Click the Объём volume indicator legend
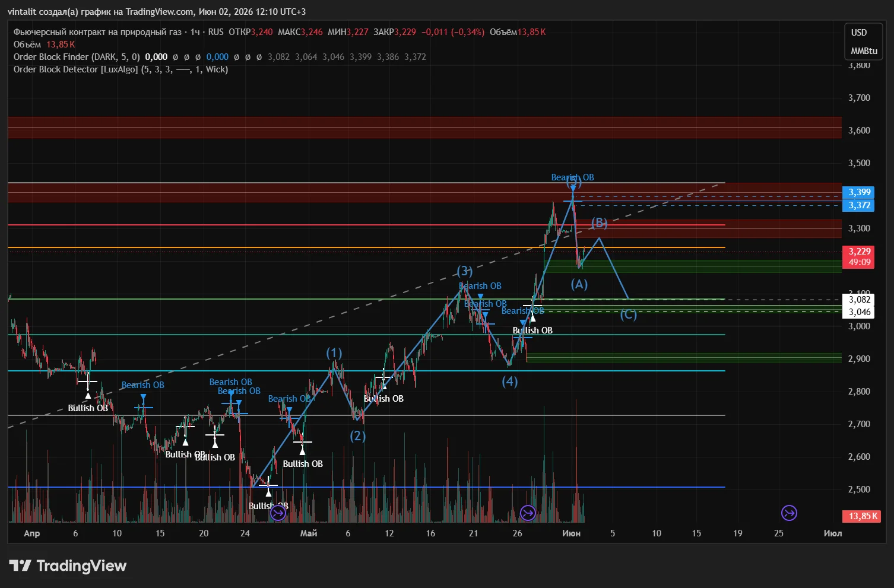This screenshot has height=588, width=894. 44,45
